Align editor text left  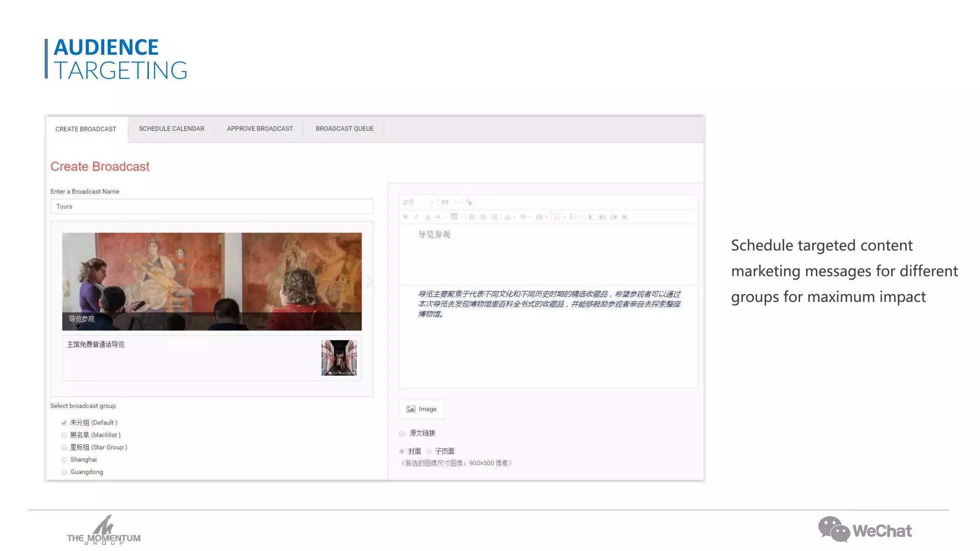point(472,217)
